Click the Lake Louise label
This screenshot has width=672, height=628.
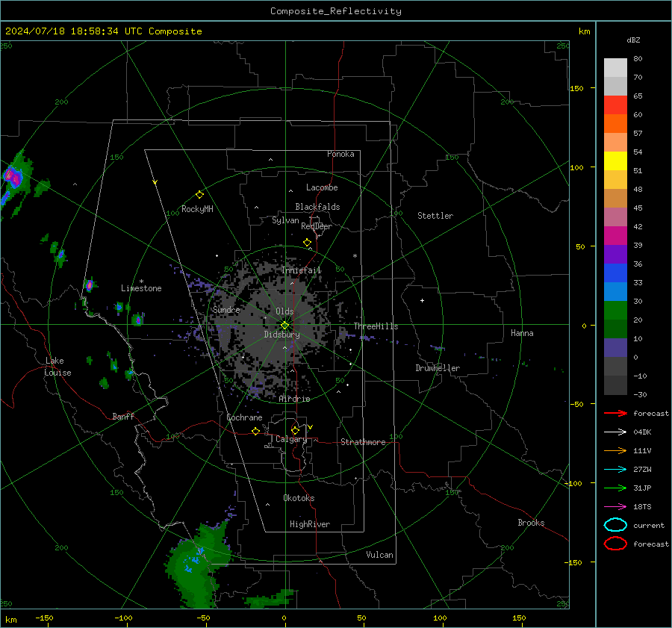[57, 367]
